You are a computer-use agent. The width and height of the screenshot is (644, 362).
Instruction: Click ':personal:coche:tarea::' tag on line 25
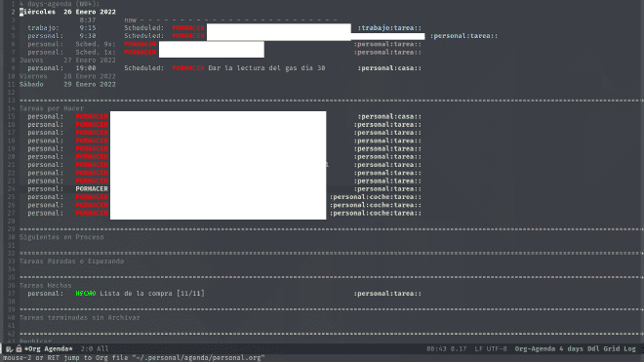point(376,197)
